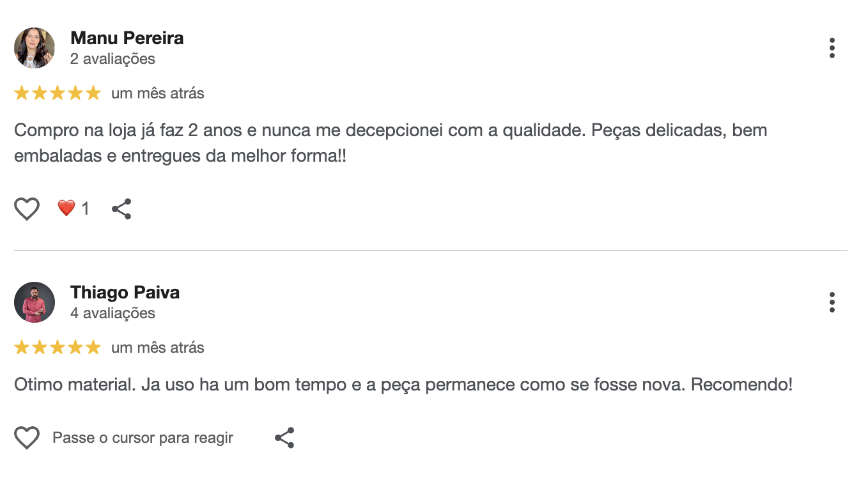The width and height of the screenshot is (868, 478).
Task: Open Manu Pereira's profile photo
Action: tap(35, 48)
